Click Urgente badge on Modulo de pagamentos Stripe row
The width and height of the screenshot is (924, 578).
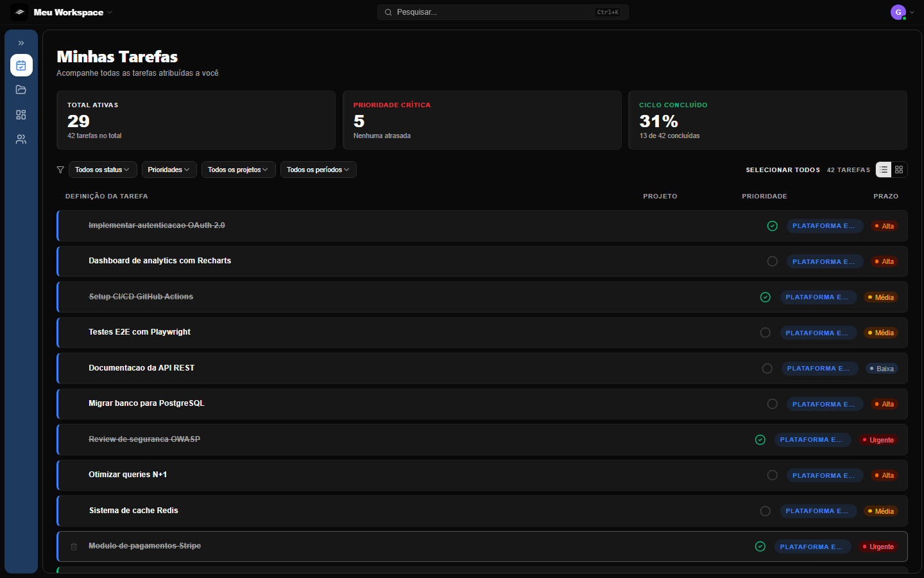(878, 547)
